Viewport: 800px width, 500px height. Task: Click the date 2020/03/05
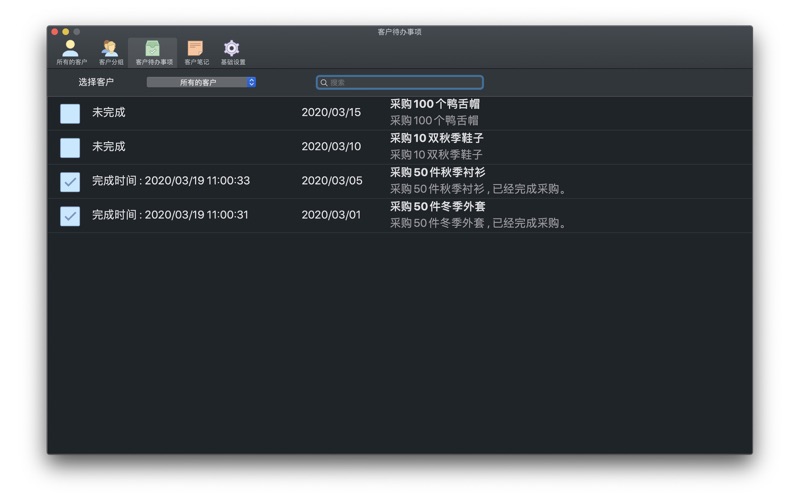(332, 181)
